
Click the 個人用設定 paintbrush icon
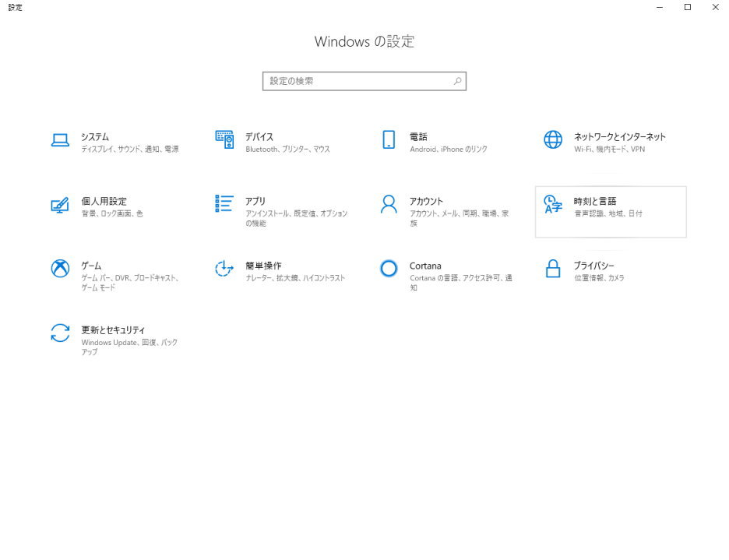[60, 205]
